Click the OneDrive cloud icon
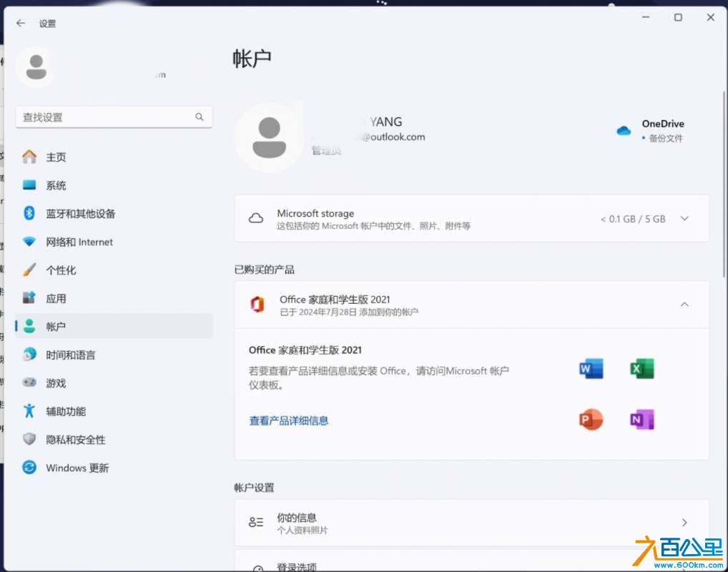Screen dimensions: 728x572 [624, 131]
